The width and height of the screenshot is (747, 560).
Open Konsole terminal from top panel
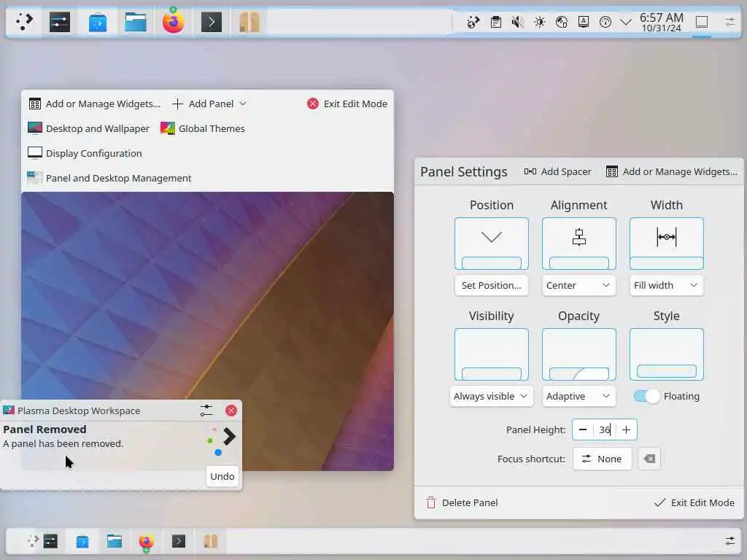point(212,22)
